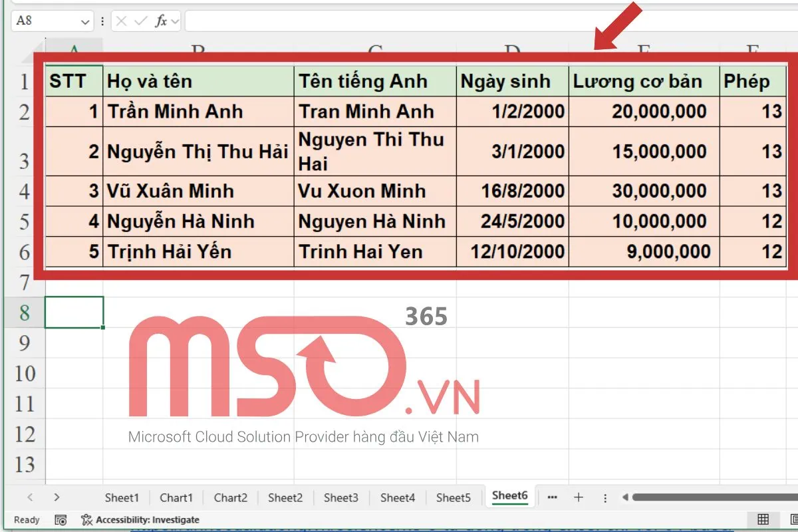Click the next sheet navigation arrow
The width and height of the screenshot is (798, 532).
coord(57,497)
